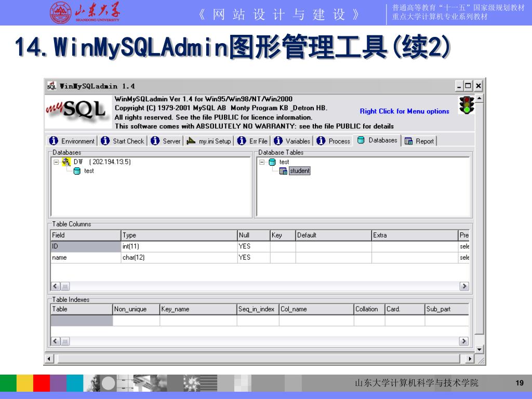
Task: Click the DW server host icon
Action: 66,162
